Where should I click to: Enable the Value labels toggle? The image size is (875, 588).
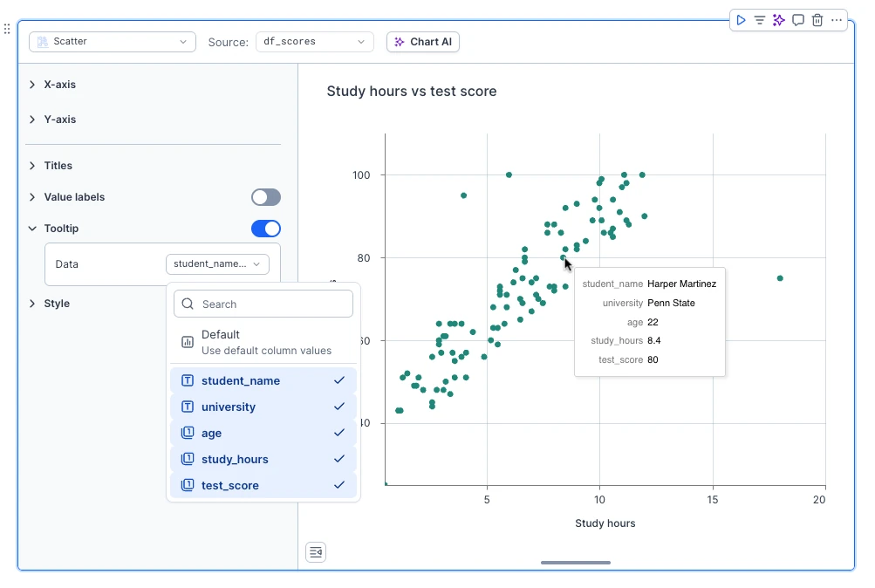[265, 197]
